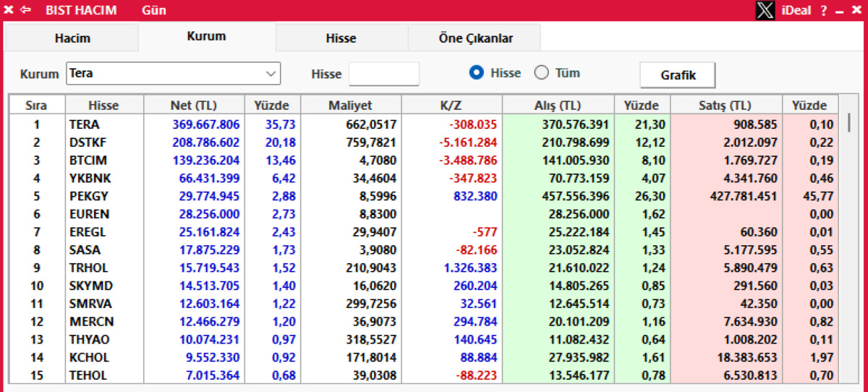Screen dimensions: 868x392
Task: Click the net value 208.786.602
Action: point(205,142)
